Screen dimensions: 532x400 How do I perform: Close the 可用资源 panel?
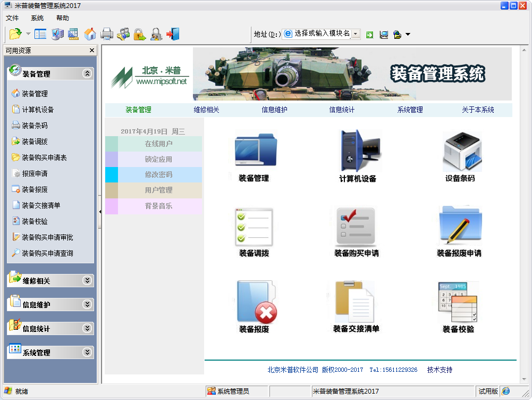[91, 50]
